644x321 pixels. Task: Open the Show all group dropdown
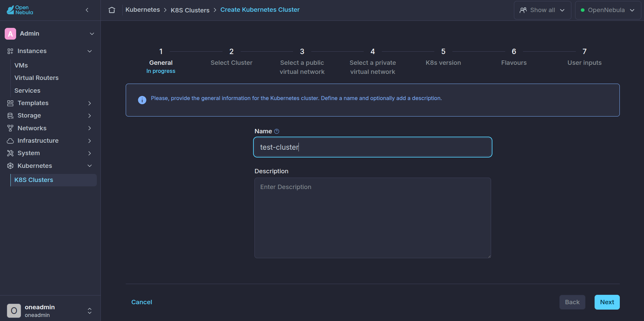pyautogui.click(x=542, y=10)
